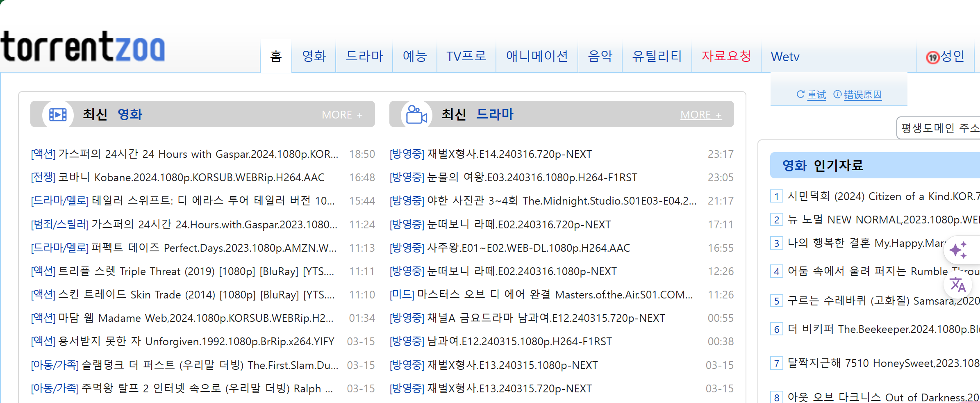Click the number 6 rank badge for 더 비키퍼
This screenshot has width=980, height=403.
pyautogui.click(x=776, y=329)
